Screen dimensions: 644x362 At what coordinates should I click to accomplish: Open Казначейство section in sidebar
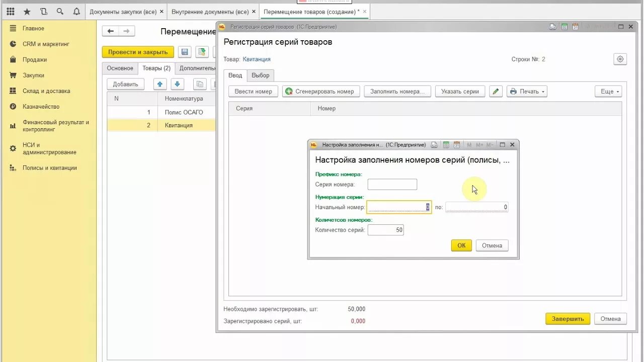click(x=41, y=107)
